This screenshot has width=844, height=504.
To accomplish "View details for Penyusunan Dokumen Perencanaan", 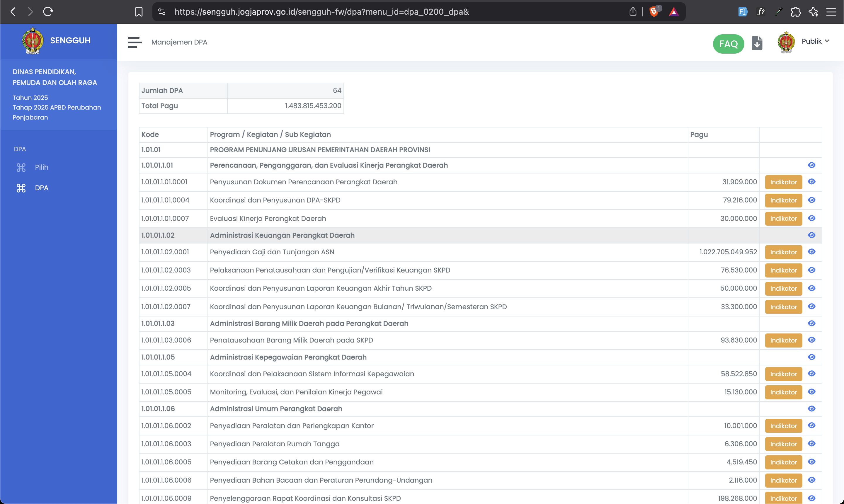I will tap(811, 182).
